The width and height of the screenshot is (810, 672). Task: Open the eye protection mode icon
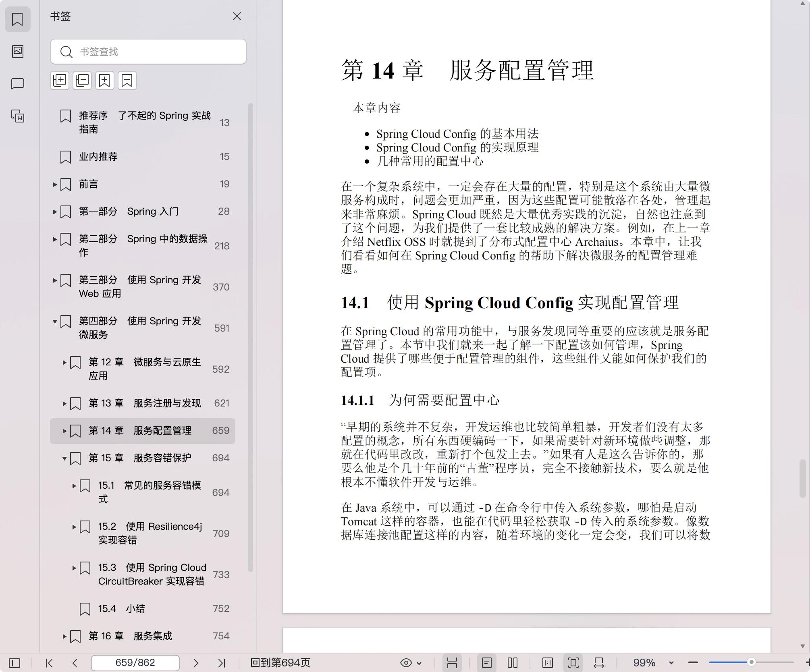click(x=406, y=663)
